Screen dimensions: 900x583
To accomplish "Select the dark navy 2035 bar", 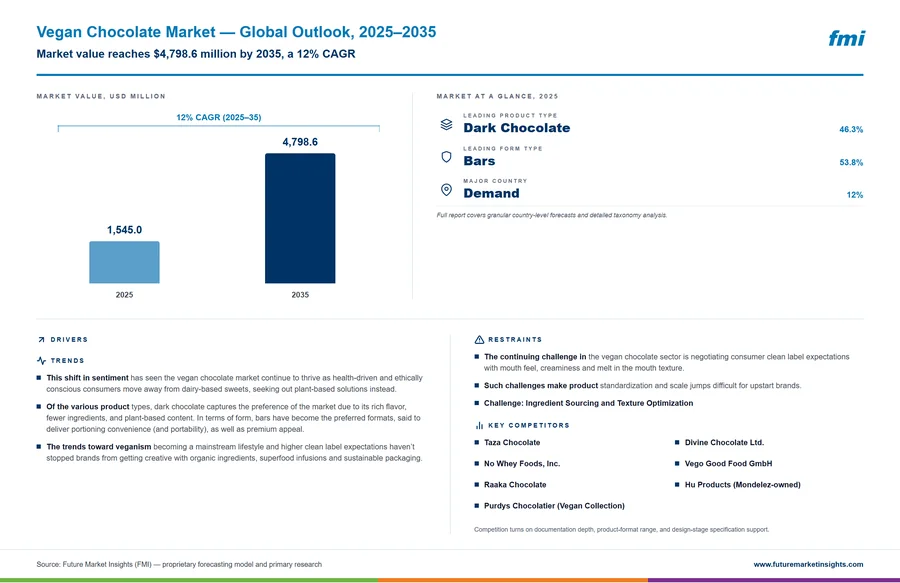I will [300, 218].
